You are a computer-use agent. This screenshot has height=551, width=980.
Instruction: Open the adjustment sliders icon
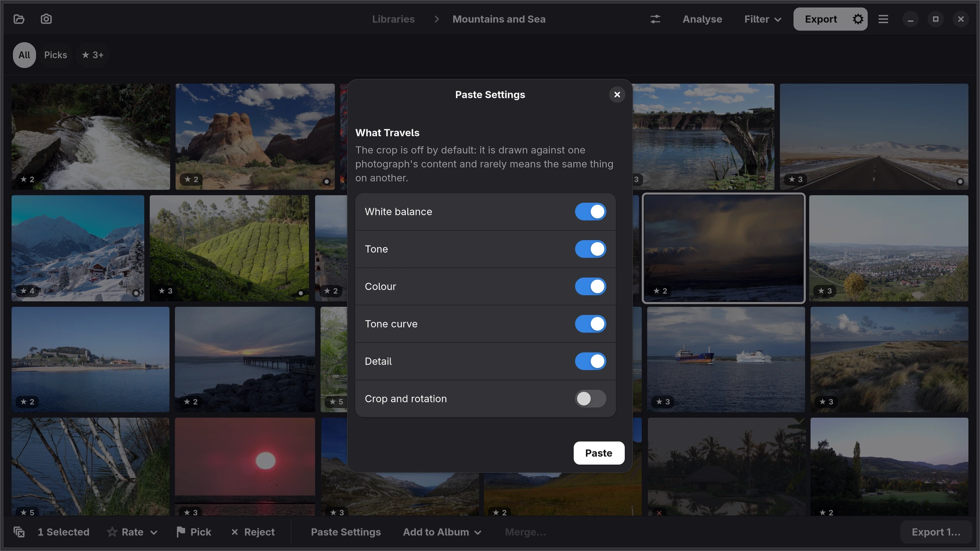[655, 19]
